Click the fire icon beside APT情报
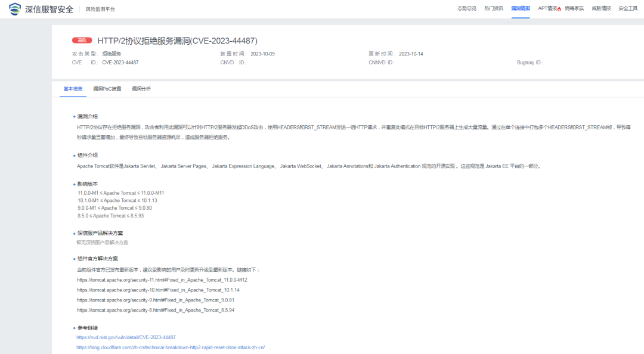The width and height of the screenshot is (644, 354). pyautogui.click(x=559, y=8)
